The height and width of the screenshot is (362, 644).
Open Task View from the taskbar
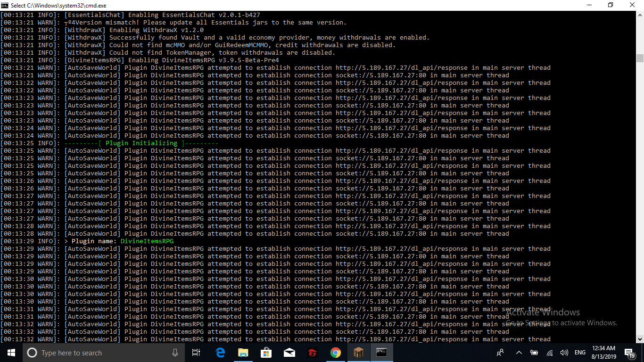tap(196, 353)
